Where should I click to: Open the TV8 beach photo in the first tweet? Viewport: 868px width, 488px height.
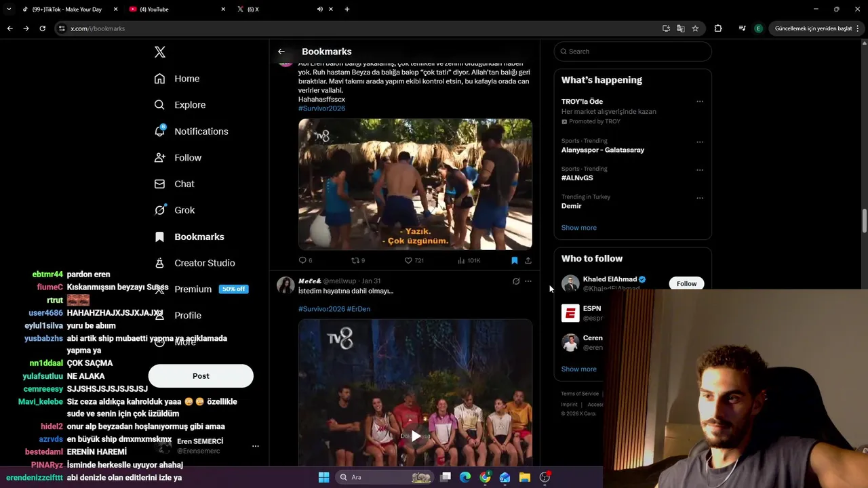coord(415,184)
